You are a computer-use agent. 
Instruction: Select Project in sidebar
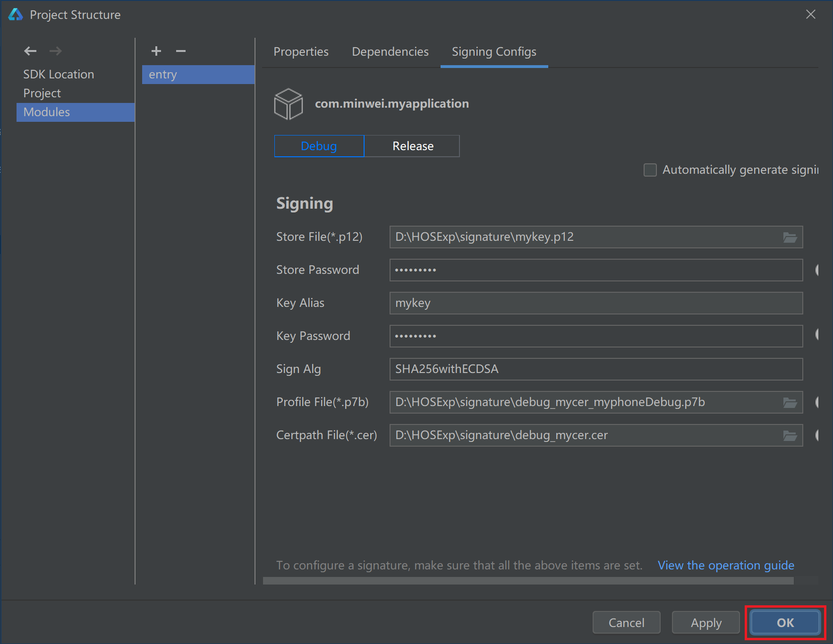click(76, 93)
